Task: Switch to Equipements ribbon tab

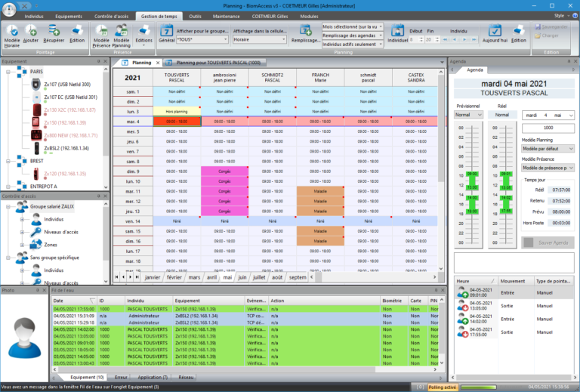Action: point(69,17)
